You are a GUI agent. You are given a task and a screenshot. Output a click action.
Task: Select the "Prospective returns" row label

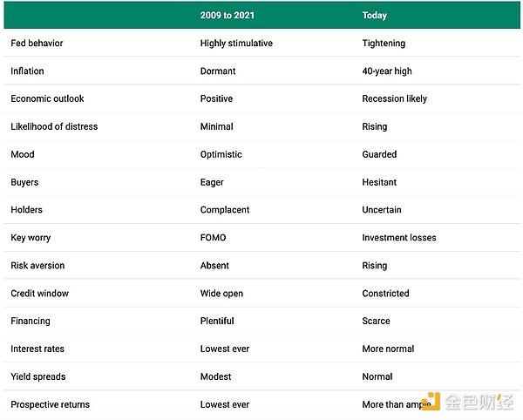pos(50,405)
